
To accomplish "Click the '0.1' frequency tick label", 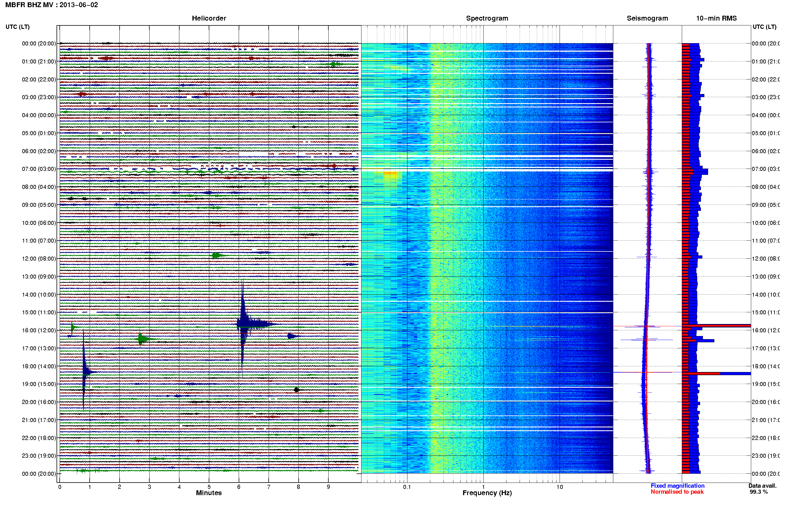I will (x=407, y=487).
